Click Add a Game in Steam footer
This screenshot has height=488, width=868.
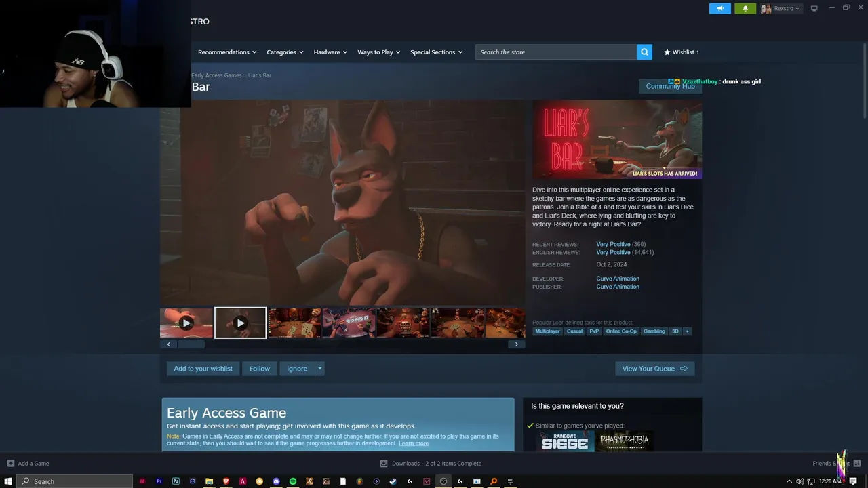pyautogui.click(x=28, y=464)
